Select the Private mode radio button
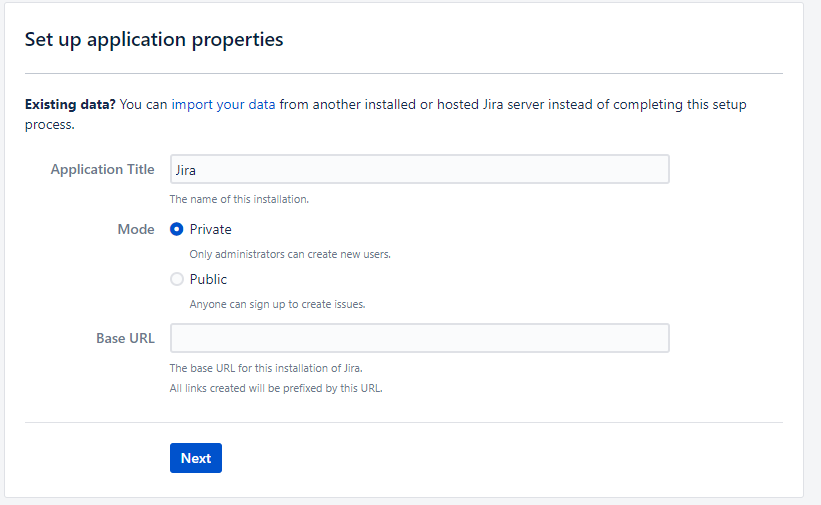The height and width of the screenshot is (505, 821). [176, 229]
